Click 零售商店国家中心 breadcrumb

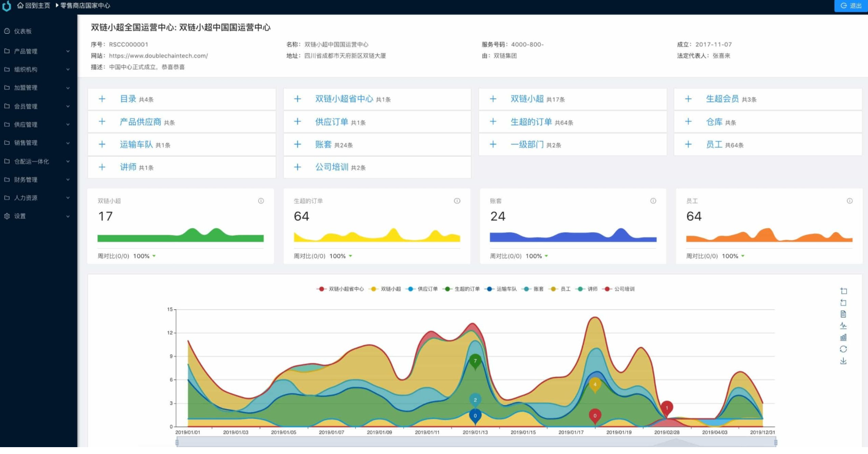click(85, 5)
